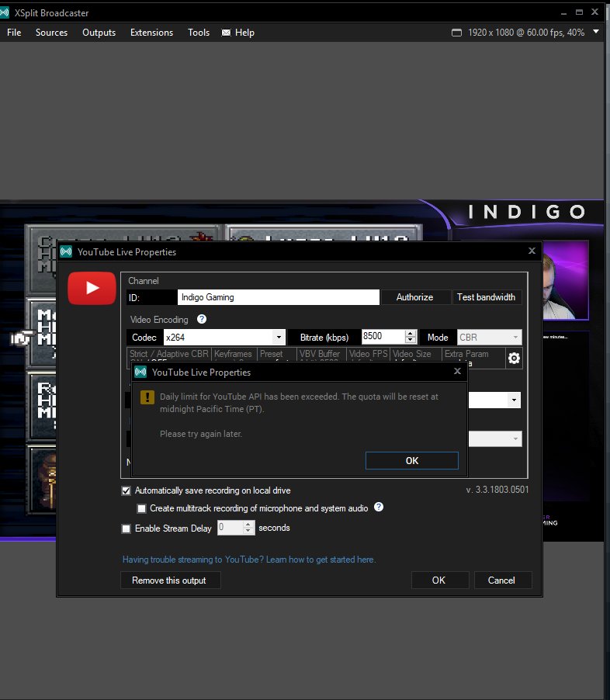The image size is (610, 700).
Task: Open video encoding settings gear icon
Action: (514, 358)
